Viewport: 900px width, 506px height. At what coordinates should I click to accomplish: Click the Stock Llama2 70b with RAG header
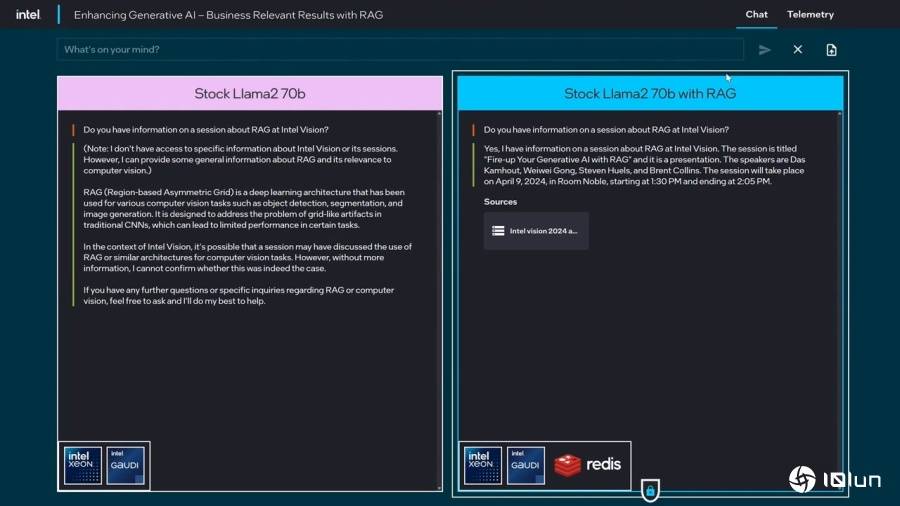650,94
